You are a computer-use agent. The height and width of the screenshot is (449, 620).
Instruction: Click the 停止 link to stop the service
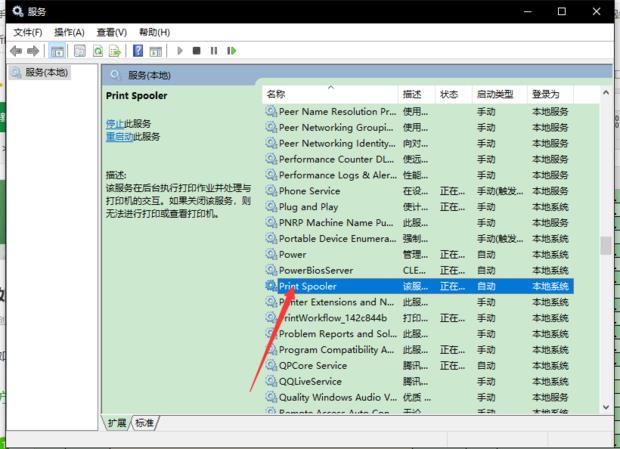click(114, 123)
